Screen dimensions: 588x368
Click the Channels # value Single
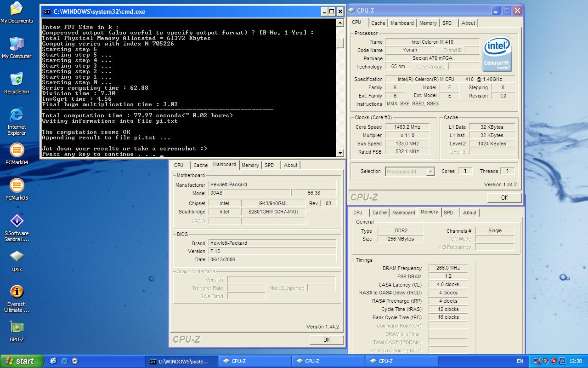click(x=495, y=231)
